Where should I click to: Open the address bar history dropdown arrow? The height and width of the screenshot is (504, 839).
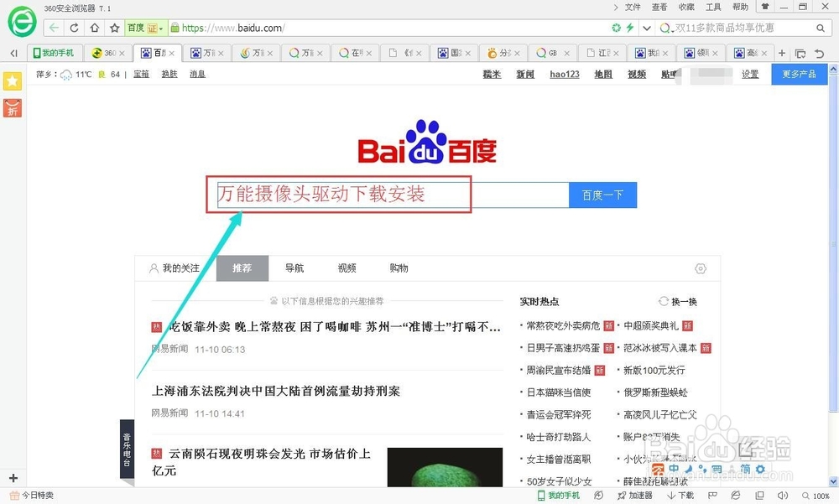click(646, 28)
